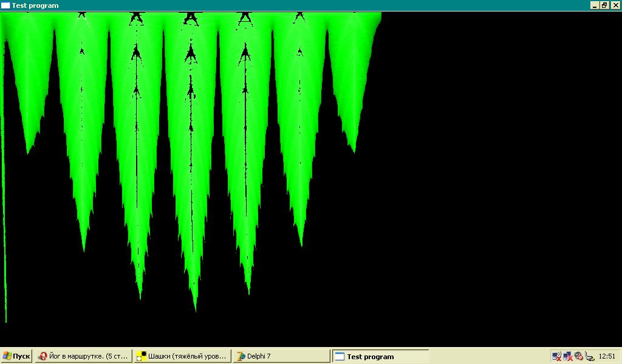Click the 12:51 system clock

tap(607, 357)
